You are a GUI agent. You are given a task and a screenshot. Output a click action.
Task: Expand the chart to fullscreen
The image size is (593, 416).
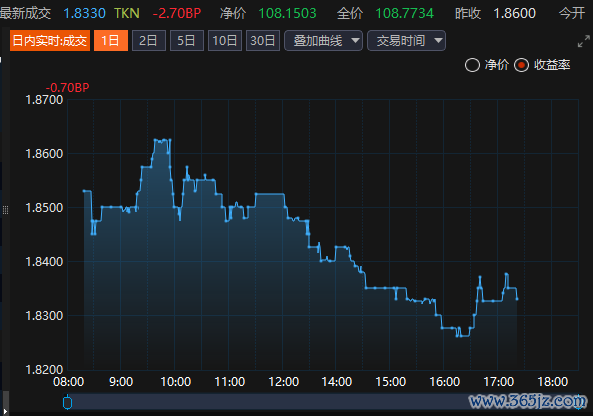[584, 41]
